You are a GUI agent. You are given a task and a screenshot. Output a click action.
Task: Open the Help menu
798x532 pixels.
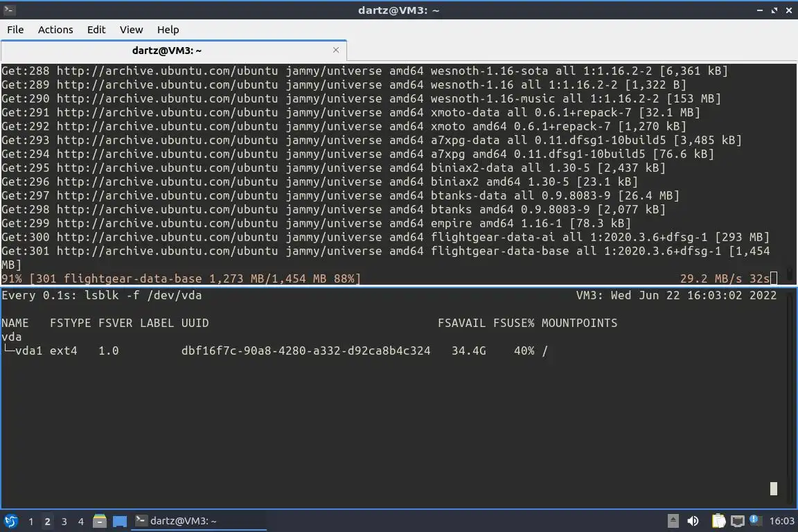168,30
